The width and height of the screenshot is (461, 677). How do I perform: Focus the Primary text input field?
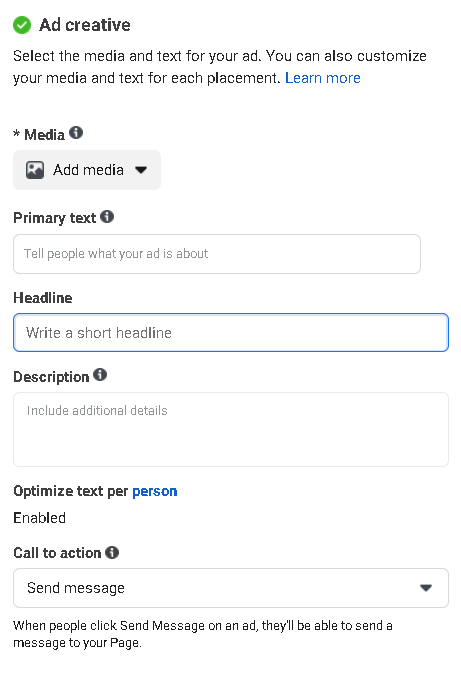217,254
